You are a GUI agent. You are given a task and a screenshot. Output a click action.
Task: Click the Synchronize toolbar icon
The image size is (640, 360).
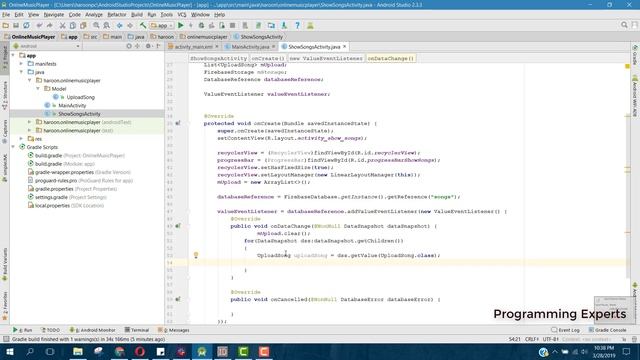[x=26, y=25]
